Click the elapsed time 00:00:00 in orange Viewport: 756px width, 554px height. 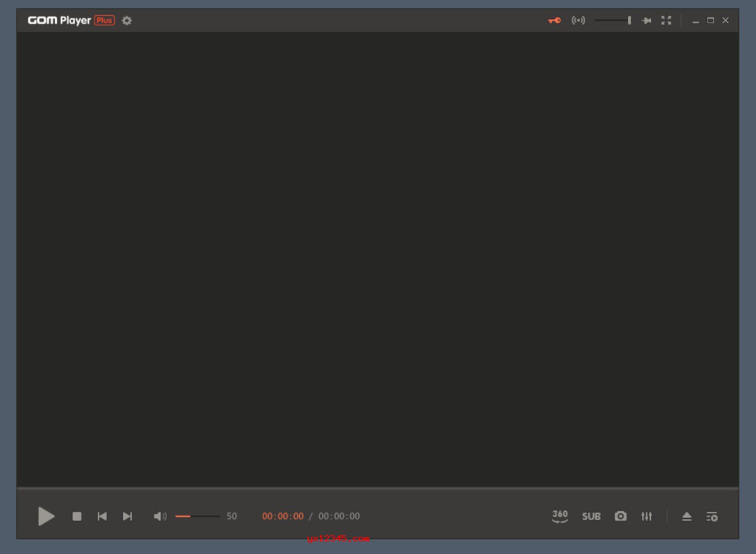tap(283, 516)
